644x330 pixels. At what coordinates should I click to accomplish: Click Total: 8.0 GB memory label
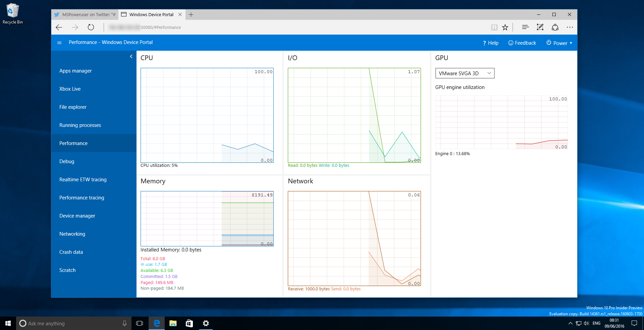(x=153, y=259)
